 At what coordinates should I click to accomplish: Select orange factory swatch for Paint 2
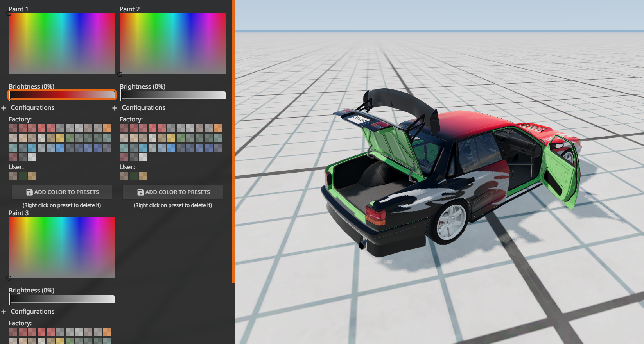pos(218,128)
